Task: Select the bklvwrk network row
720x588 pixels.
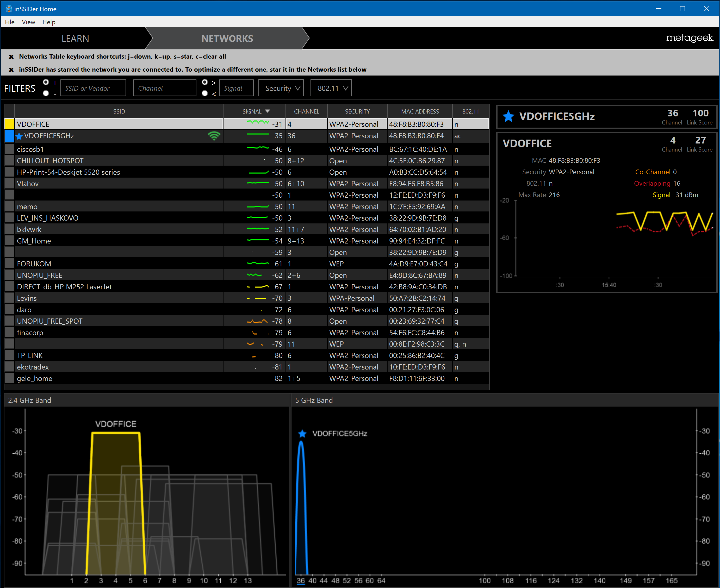Action: pos(247,230)
